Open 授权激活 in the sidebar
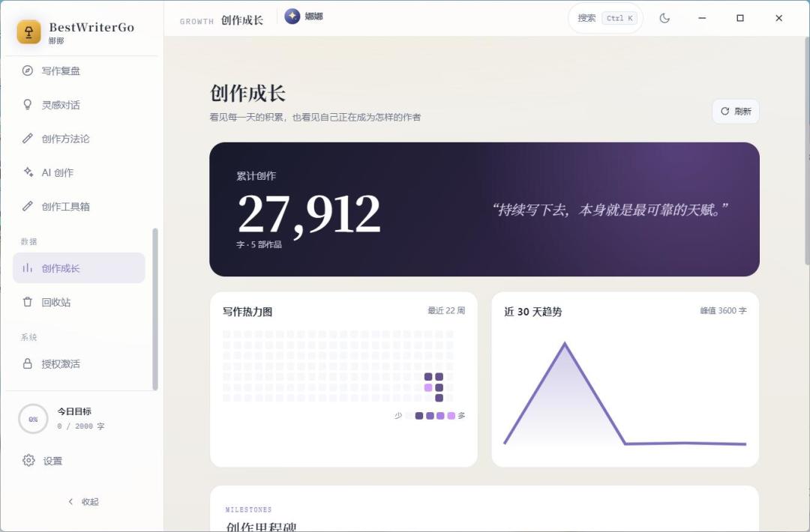This screenshot has height=532, width=810. 79,363
